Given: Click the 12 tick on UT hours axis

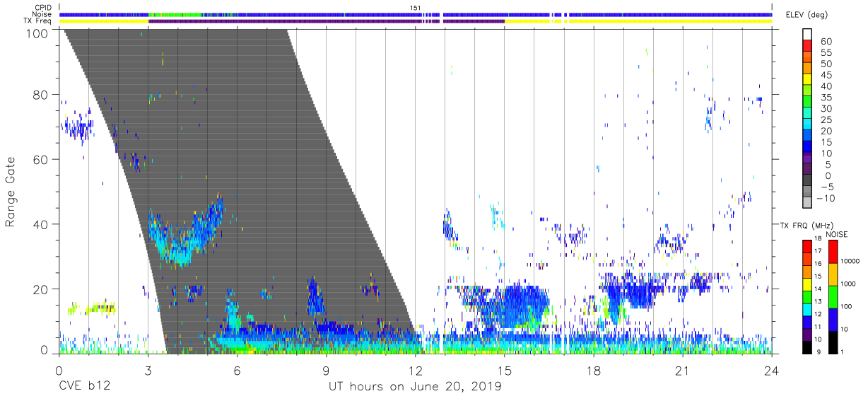Looking at the screenshot, I should coord(415,370).
